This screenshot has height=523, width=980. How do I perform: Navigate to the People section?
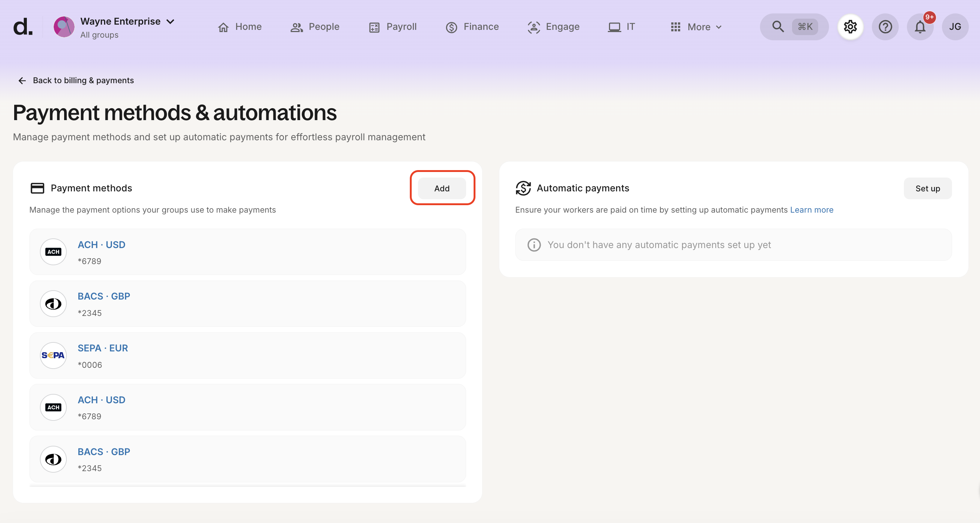(x=315, y=27)
